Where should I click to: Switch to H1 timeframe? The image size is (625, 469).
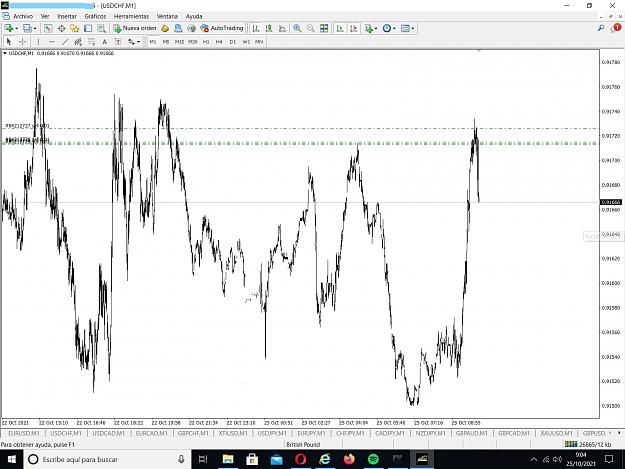click(x=206, y=41)
